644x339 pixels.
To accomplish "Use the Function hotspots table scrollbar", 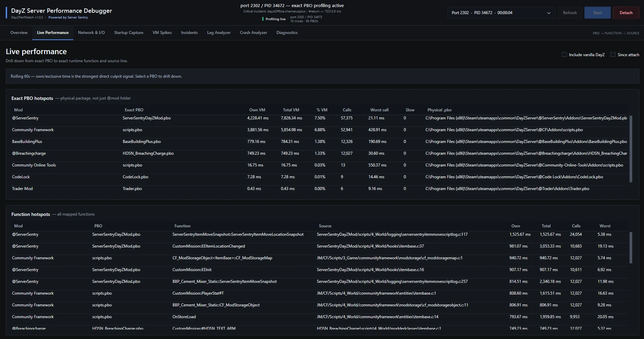I will (x=631, y=248).
